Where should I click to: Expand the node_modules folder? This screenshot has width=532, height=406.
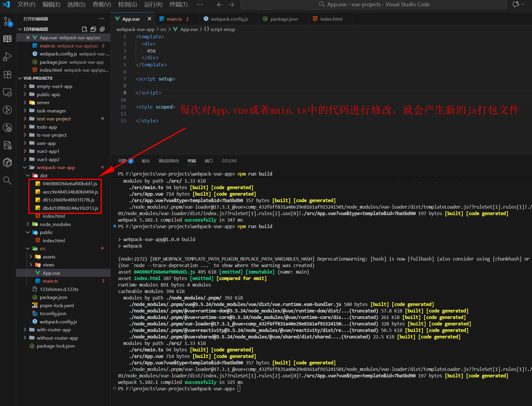click(x=28, y=224)
